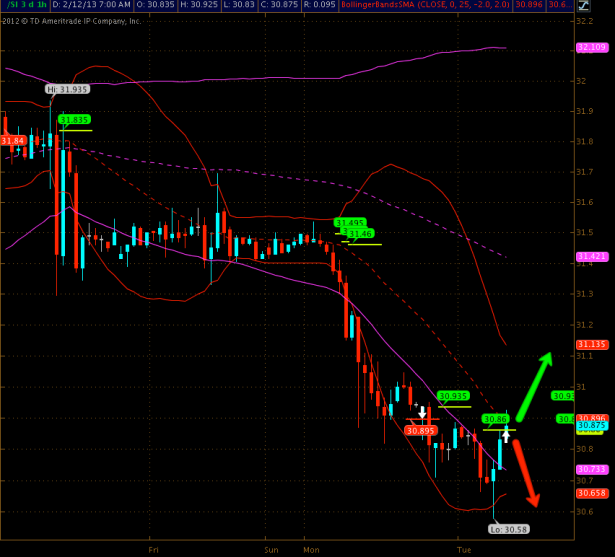The width and height of the screenshot is (615, 557).
Task: Click the Mon label on time axis
Action: (313, 549)
